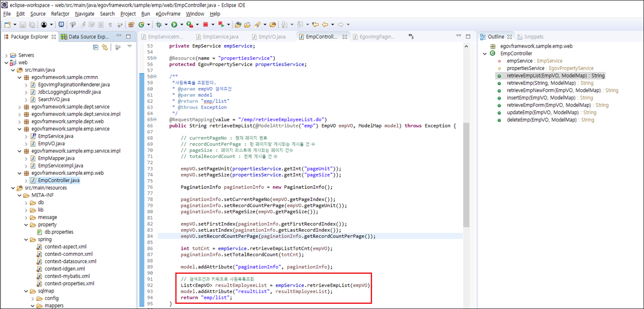The width and height of the screenshot is (644, 309).
Task: Click the red Stop server icon
Action: tap(205, 24)
